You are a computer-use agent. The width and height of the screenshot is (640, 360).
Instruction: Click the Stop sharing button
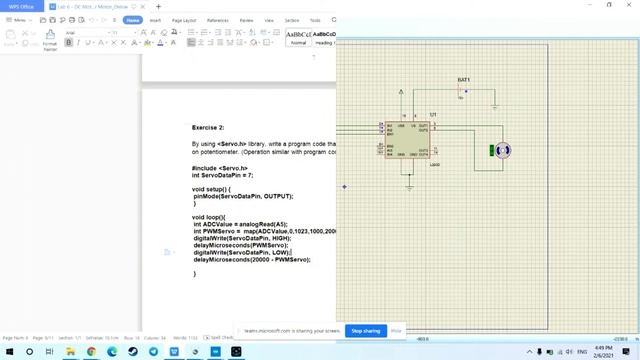(366, 331)
